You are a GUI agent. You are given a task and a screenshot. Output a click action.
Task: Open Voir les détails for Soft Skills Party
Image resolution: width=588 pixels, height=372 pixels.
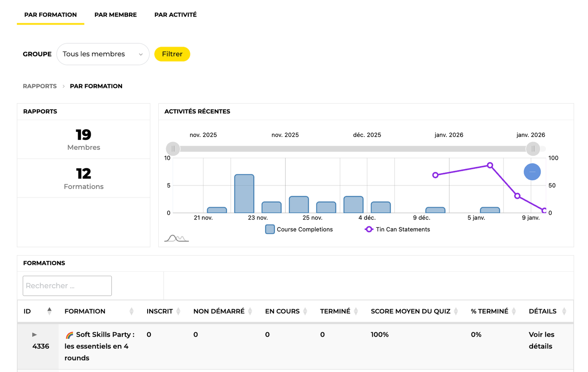pos(541,340)
